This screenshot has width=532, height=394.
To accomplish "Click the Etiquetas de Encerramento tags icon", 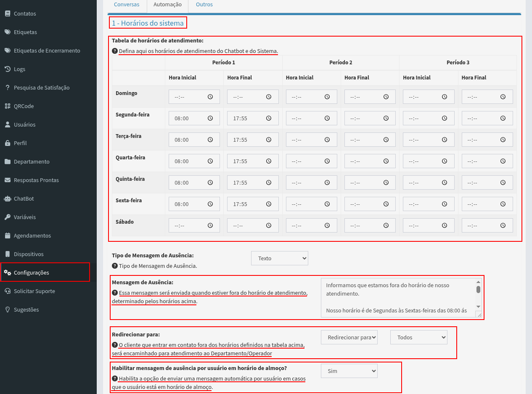I will pos(7,50).
